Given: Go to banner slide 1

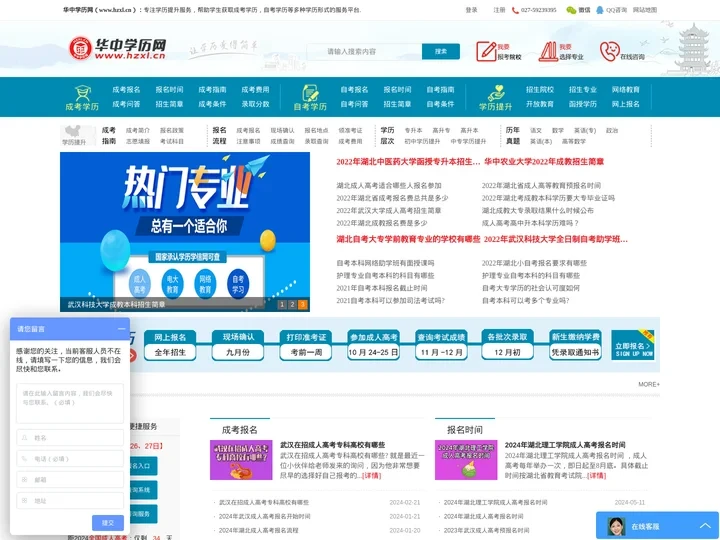Looking at the screenshot, I should pos(282,304).
